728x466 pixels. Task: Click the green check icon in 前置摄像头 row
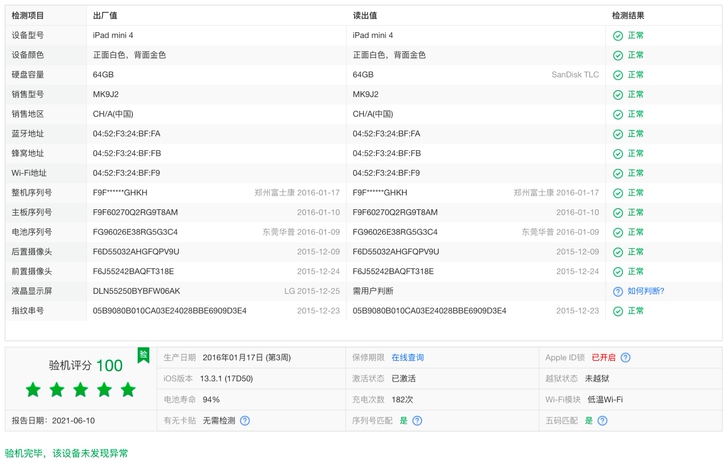pos(618,272)
